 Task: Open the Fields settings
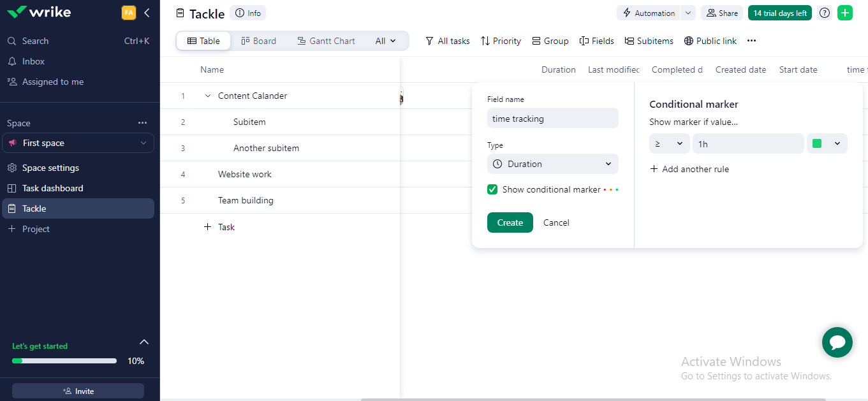tap(596, 41)
